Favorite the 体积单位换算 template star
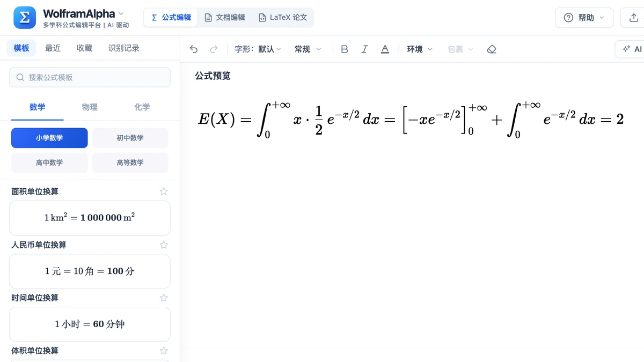 164,351
